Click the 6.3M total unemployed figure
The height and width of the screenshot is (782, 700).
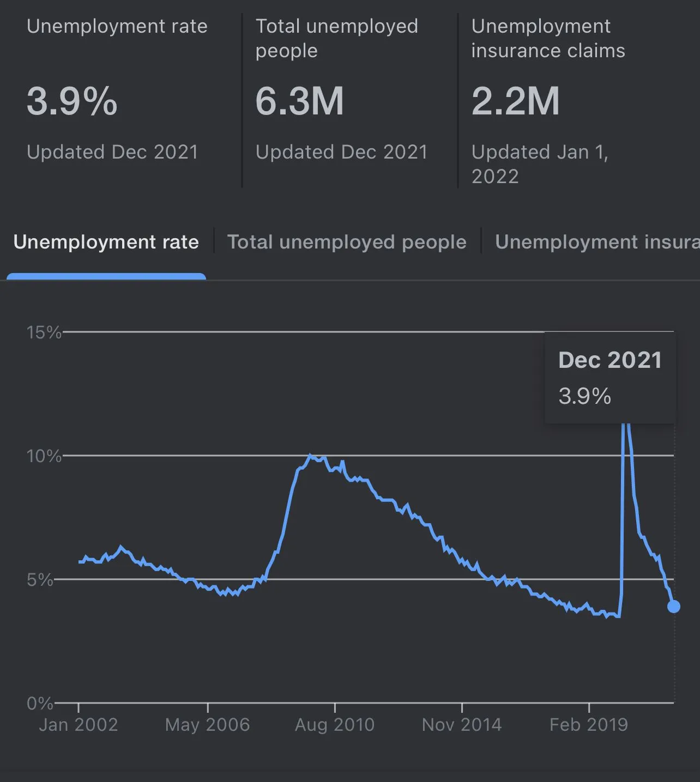(x=299, y=101)
